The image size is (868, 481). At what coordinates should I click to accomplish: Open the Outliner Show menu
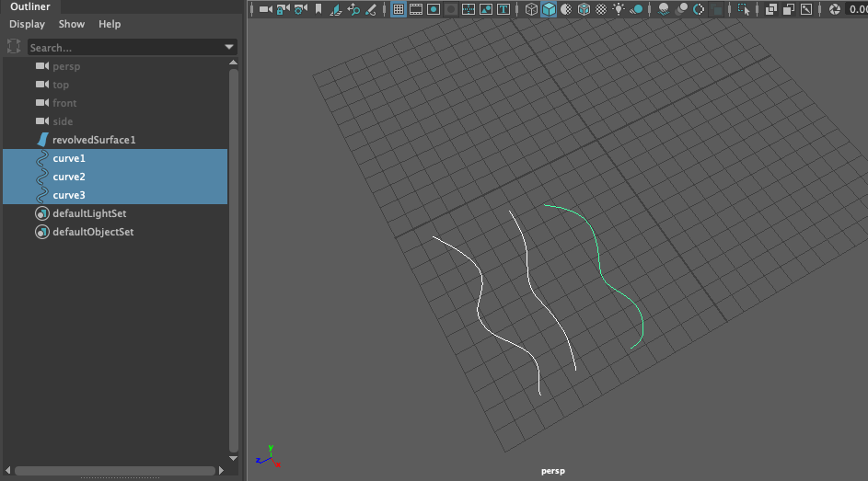[x=71, y=24]
